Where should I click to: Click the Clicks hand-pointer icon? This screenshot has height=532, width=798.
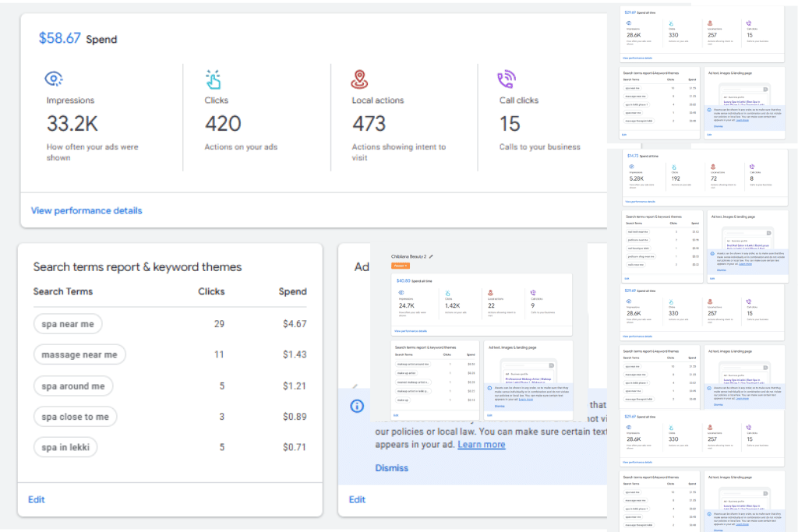214,79
